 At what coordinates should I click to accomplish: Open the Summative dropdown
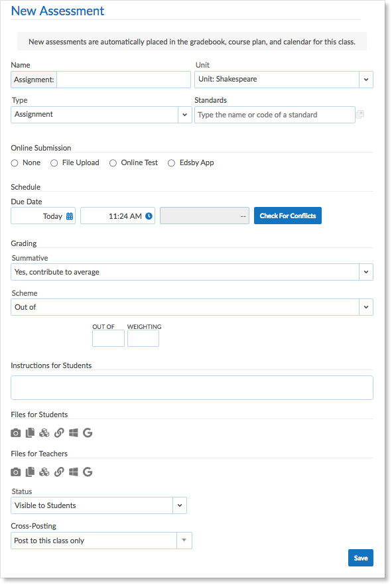click(192, 272)
